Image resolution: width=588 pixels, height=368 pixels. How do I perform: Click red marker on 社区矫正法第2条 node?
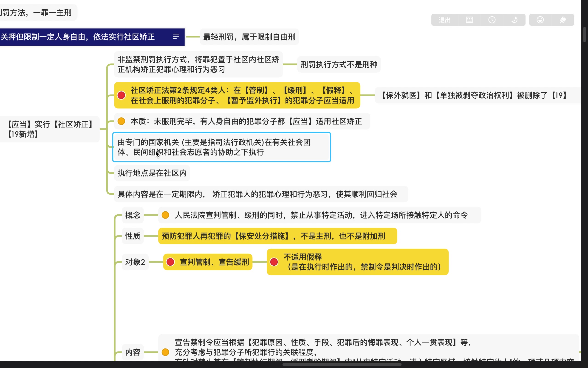pyautogui.click(x=121, y=95)
